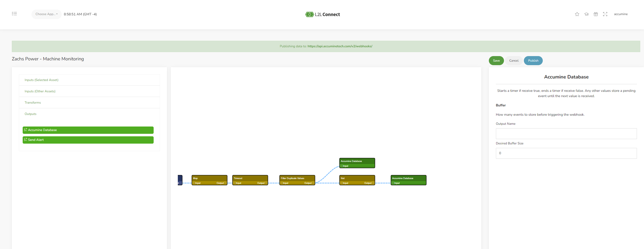Image resolution: width=644 pixels, height=249 pixels.
Task: Expand Inputs (Other Assets) section
Action: [89, 91]
